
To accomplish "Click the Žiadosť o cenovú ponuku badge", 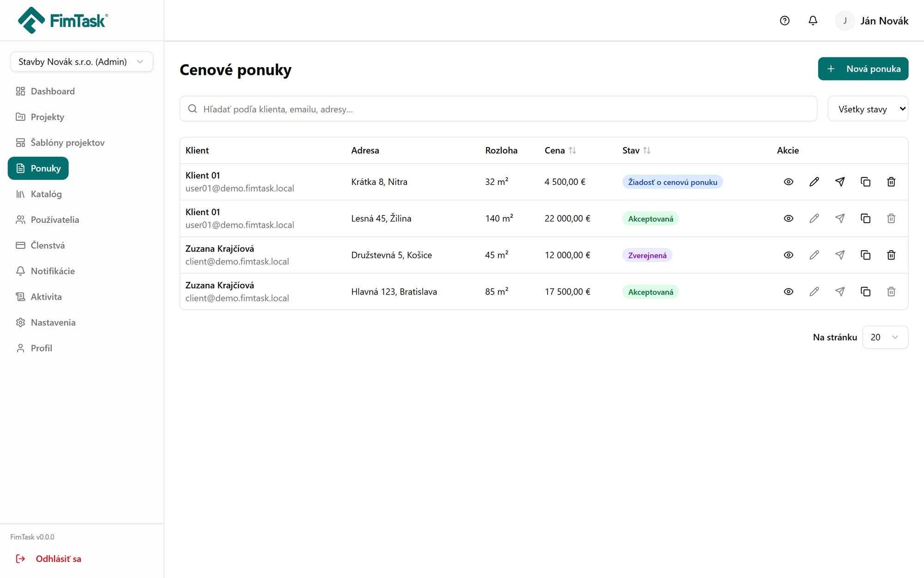I will [673, 182].
